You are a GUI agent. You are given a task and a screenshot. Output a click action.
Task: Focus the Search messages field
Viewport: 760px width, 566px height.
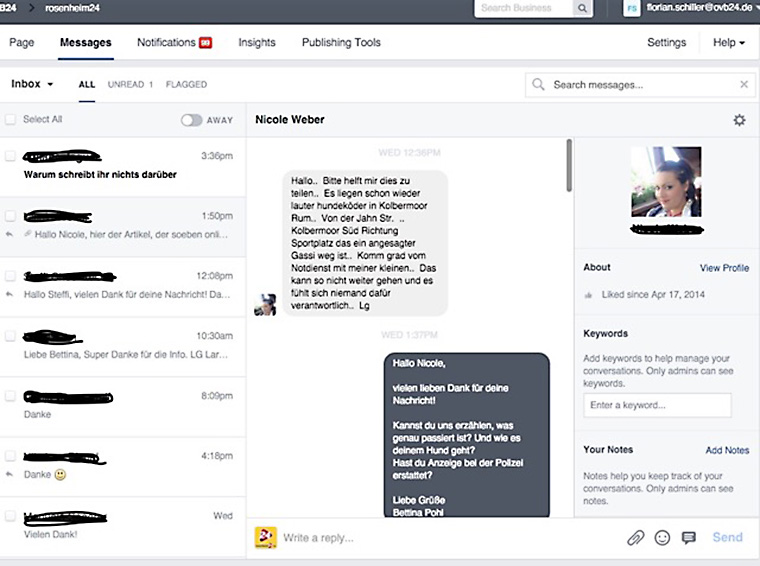[x=640, y=85]
